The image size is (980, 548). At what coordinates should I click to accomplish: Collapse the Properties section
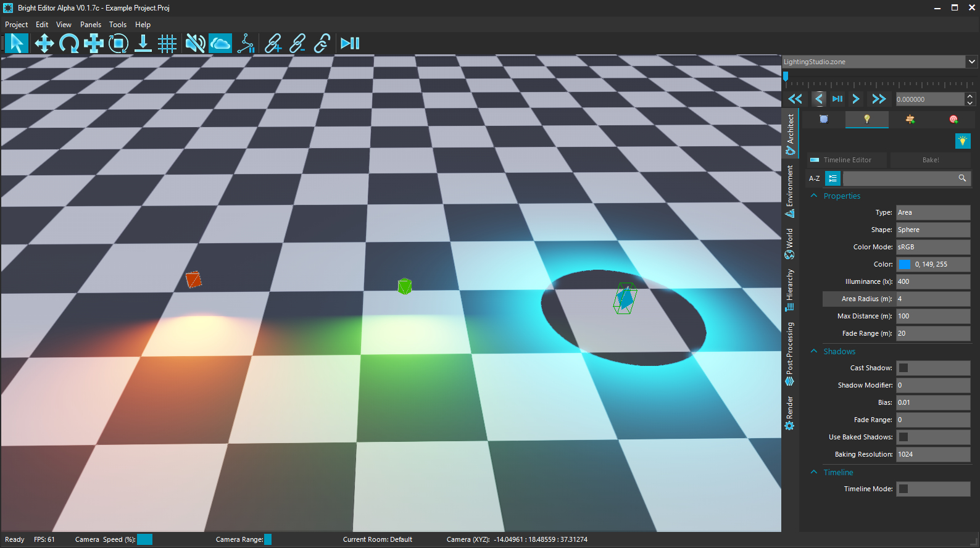814,196
